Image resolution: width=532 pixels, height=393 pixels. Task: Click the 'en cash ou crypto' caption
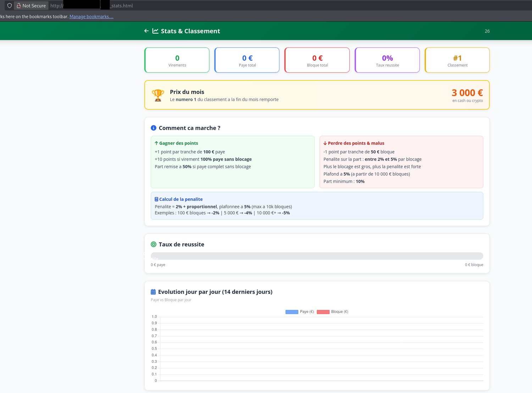(467, 101)
